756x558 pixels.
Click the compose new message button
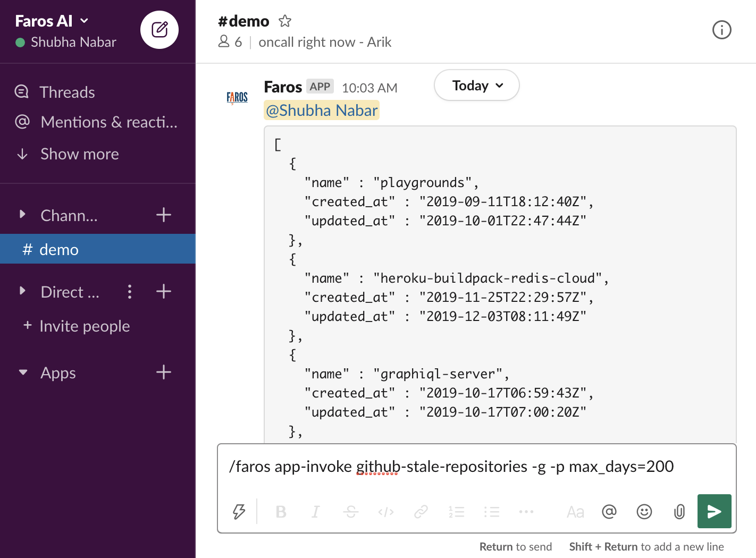(159, 30)
